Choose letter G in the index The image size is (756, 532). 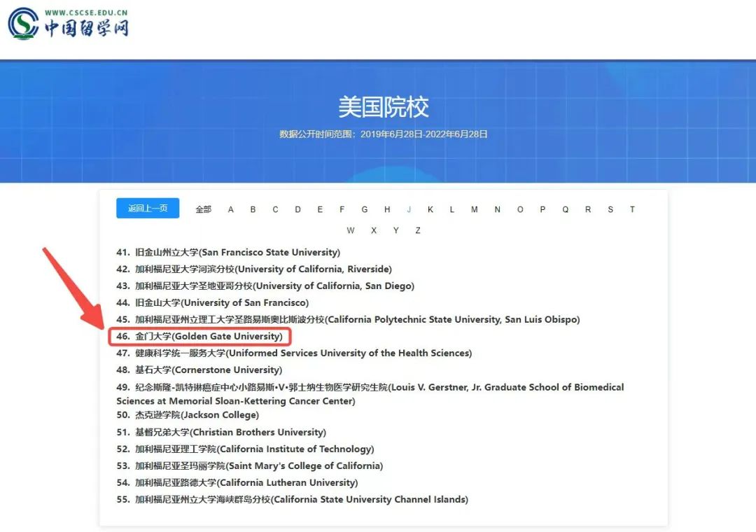point(365,209)
